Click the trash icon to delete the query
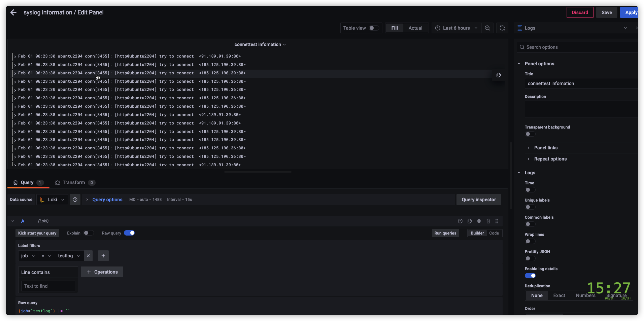This screenshot has height=321, width=644. click(488, 221)
